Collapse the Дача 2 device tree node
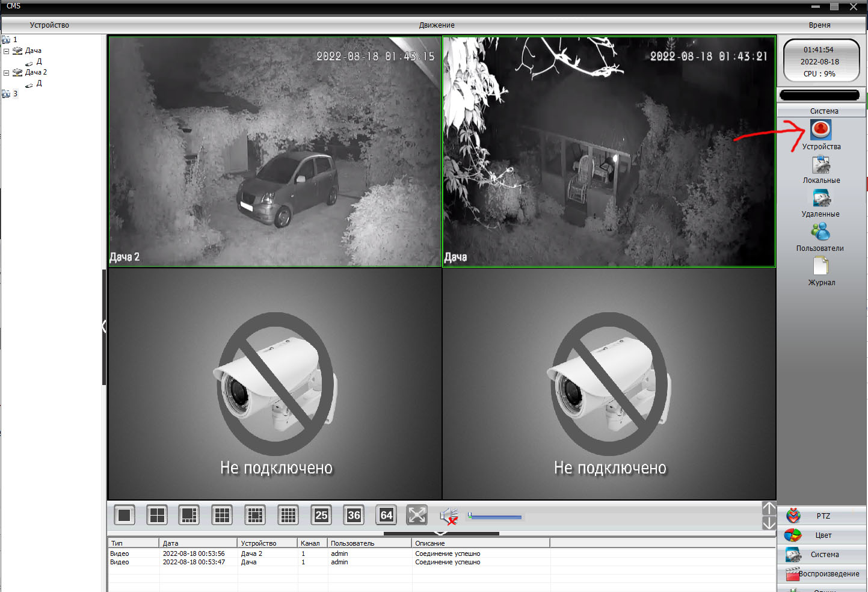 click(x=7, y=73)
